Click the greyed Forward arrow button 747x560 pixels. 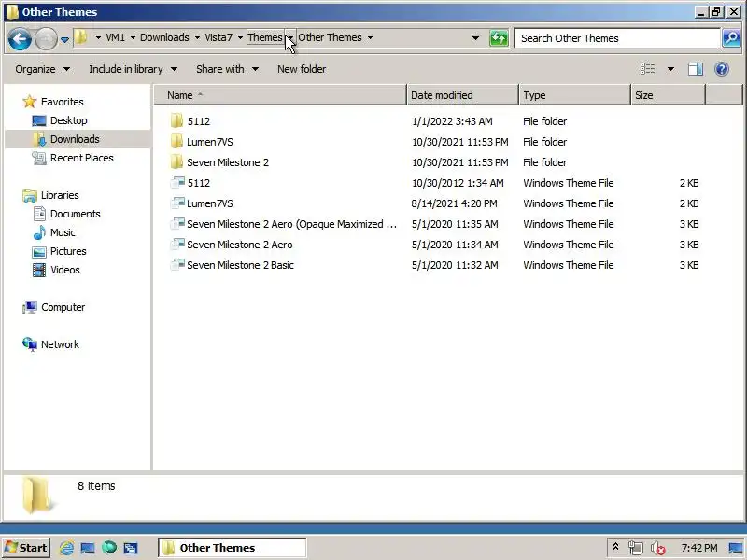coord(46,38)
